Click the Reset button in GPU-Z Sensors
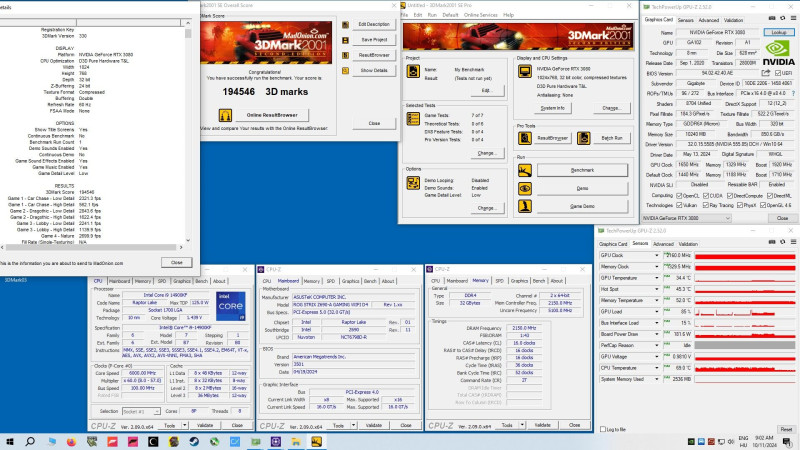The width and height of the screenshot is (800, 450). point(786,430)
